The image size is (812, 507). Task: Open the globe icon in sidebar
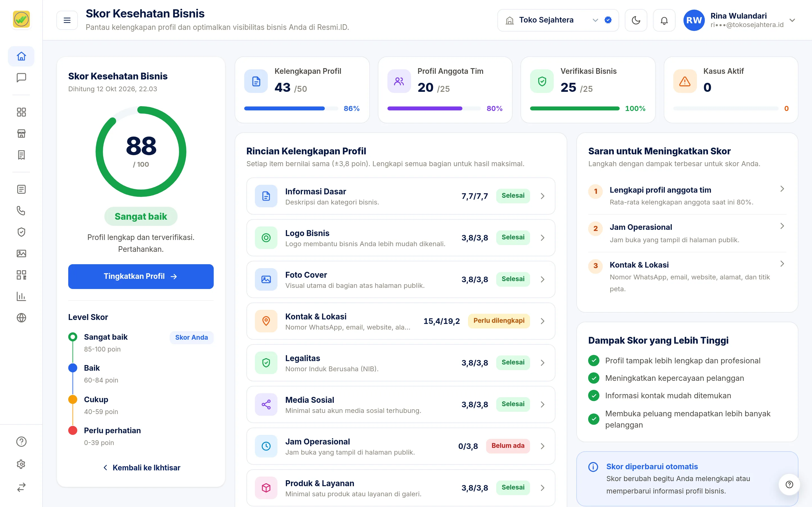pyautogui.click(x=21, y=317)
